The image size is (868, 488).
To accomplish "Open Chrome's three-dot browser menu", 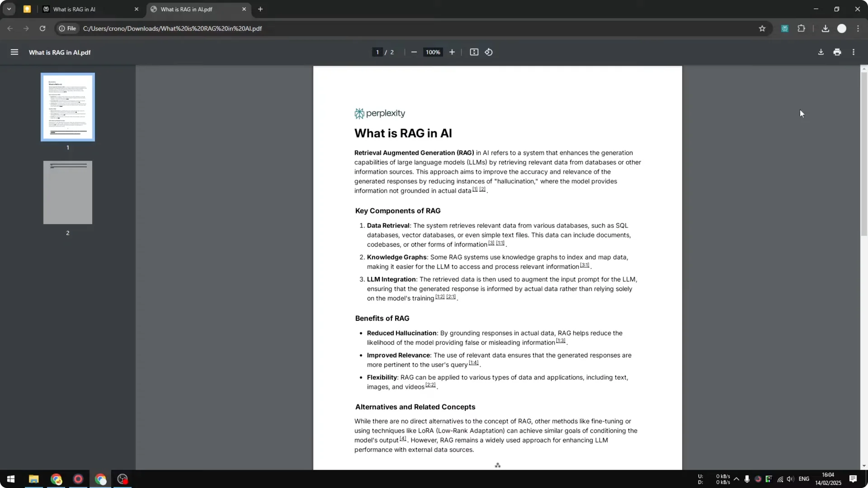I will [x=859, y=28].
